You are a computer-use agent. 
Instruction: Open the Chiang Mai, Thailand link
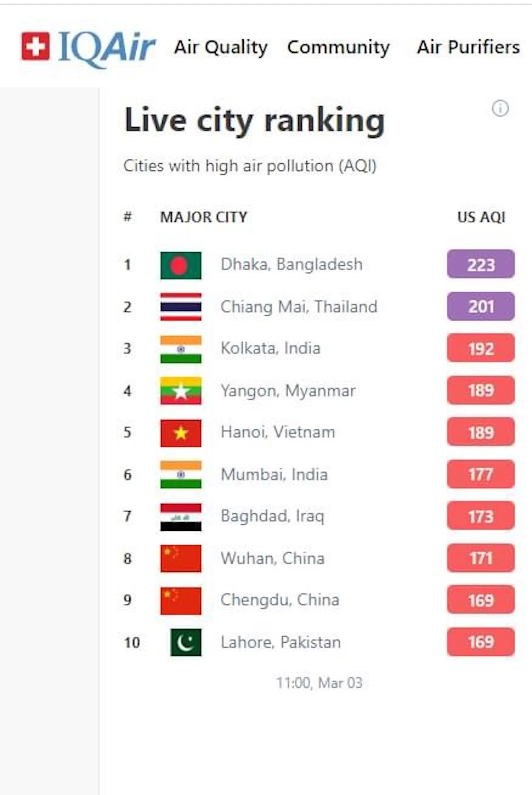[299, 307]
